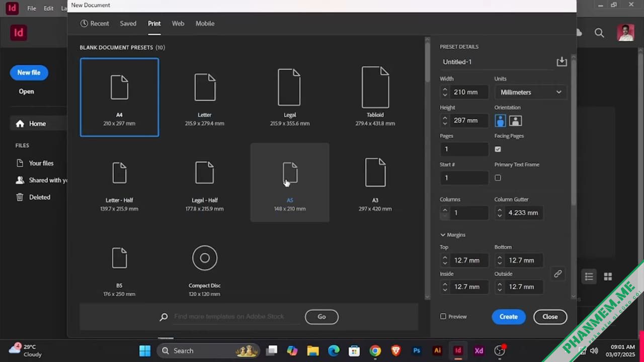Set orientation to portrait

[x=500, y=121]
